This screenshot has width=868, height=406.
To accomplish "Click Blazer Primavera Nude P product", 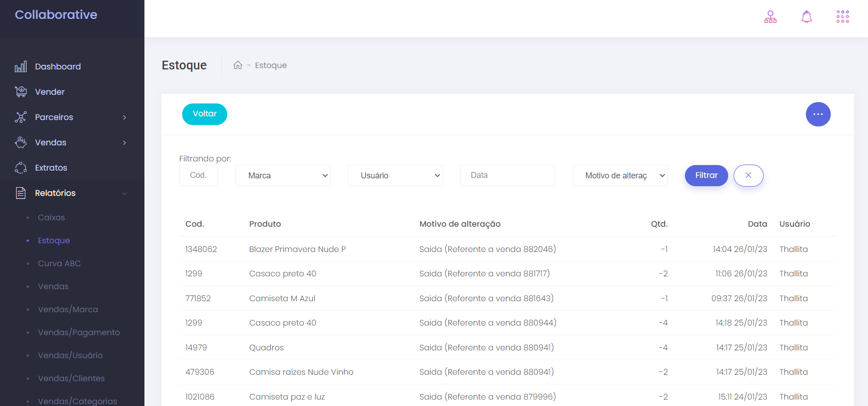I will click(298, 249).
